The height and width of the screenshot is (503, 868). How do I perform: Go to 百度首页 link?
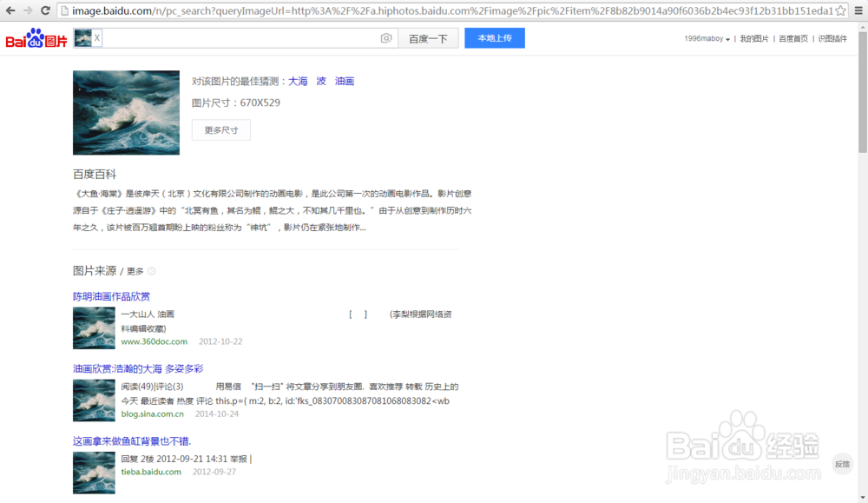[x=793, y=39]
